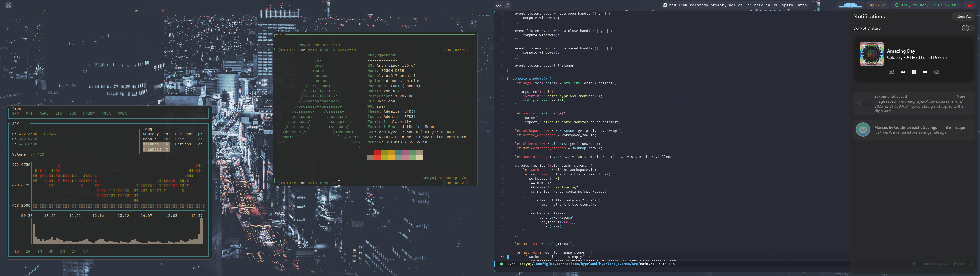Toggle Candle chart option
This screenshot has width=980, height=276.
click(x=156, y=139)
